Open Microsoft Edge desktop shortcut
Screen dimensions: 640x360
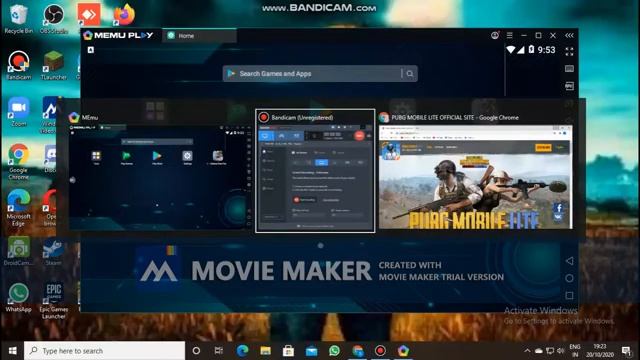pos(18,208)
